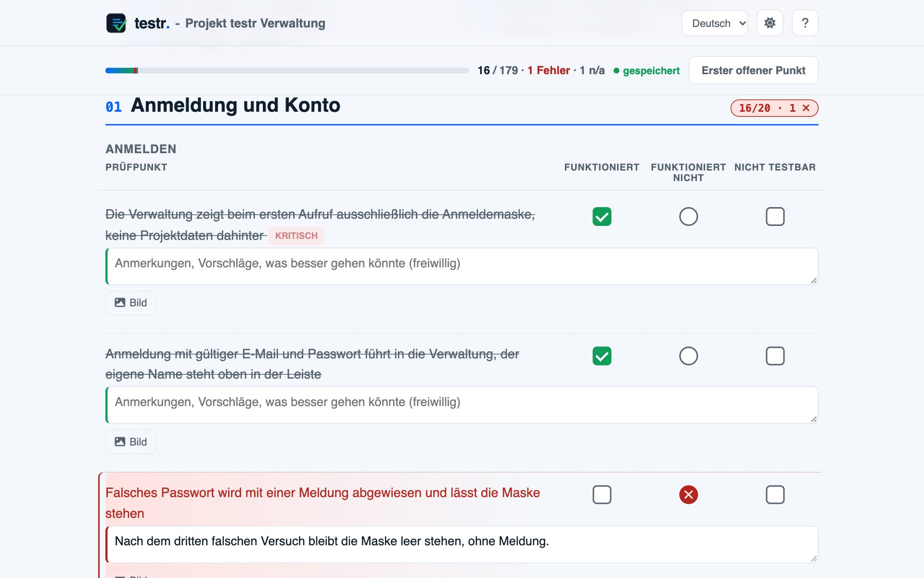This screenshot has height=578, width=924.
Task: Edit the note 'Nach dem dritten falschen Versuch'
Action: (462, 544)
